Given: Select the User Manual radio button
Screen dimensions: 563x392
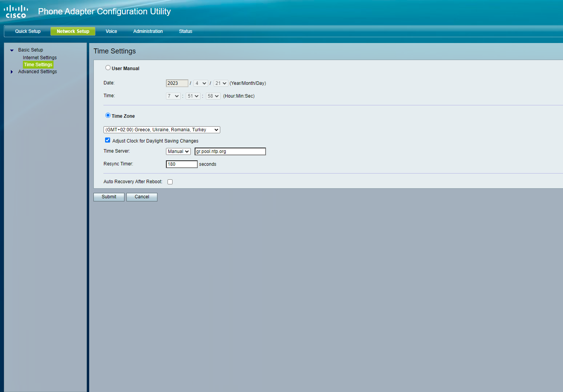Looking at the screenshot, I should coord(108,68).
